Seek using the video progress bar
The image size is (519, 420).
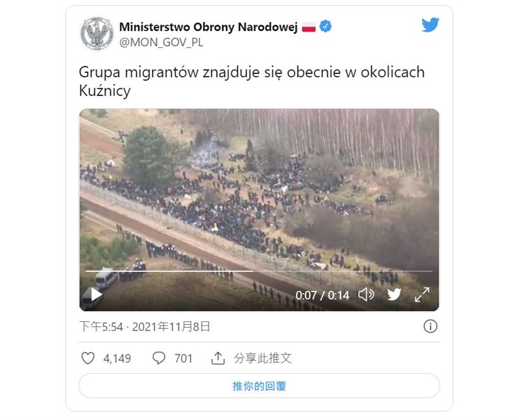coord(259,271)
